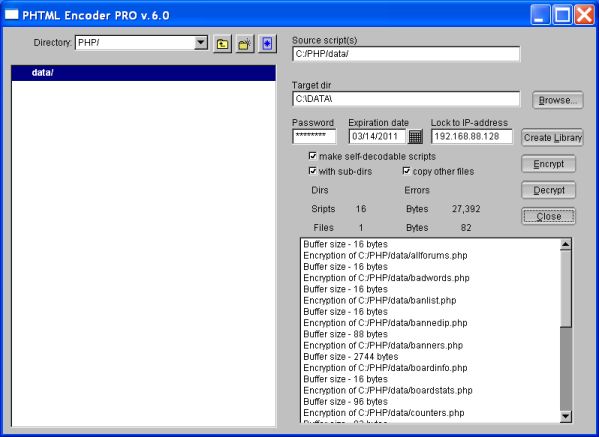
Task: Focus the Target dir input field
Action: 406,99
